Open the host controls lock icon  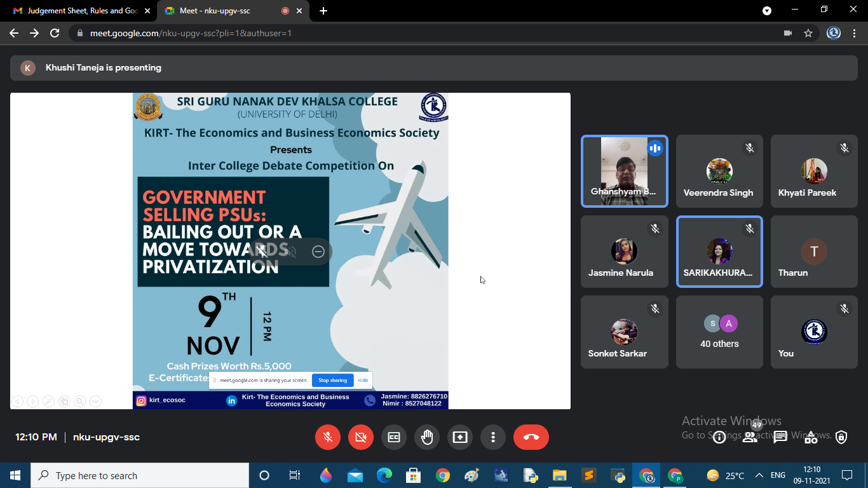(x=841, y=437)
